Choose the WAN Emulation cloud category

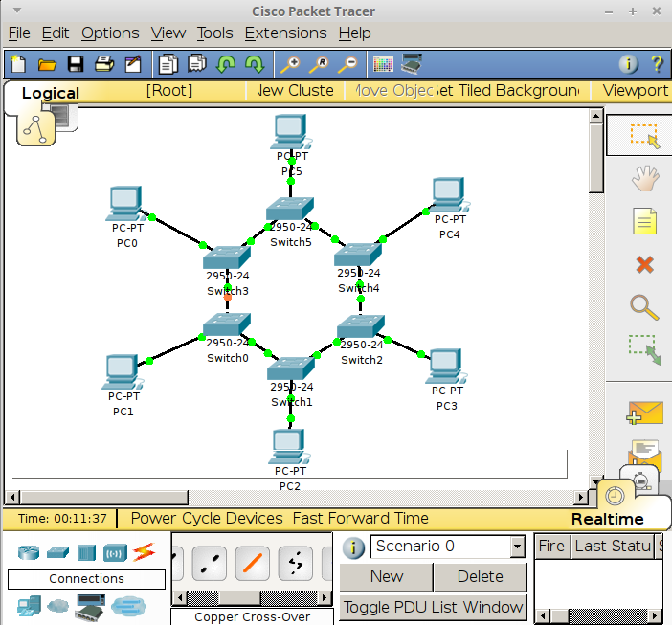click(57, 606)
